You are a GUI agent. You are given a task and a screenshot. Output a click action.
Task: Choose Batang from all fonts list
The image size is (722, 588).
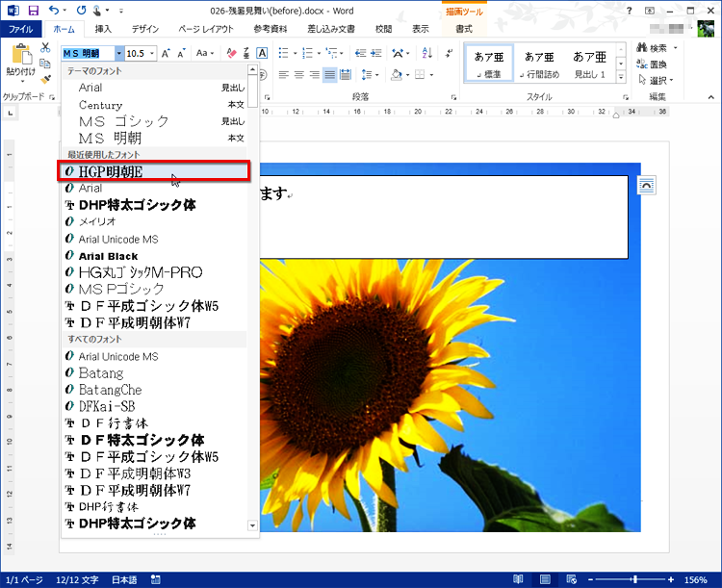[x=154, y=372]
